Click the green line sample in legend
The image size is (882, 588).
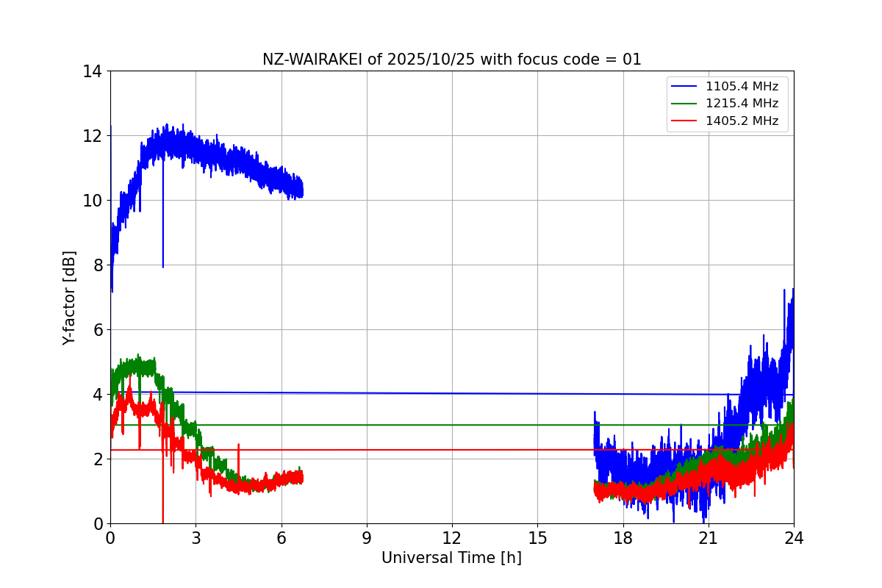point(685,104)
